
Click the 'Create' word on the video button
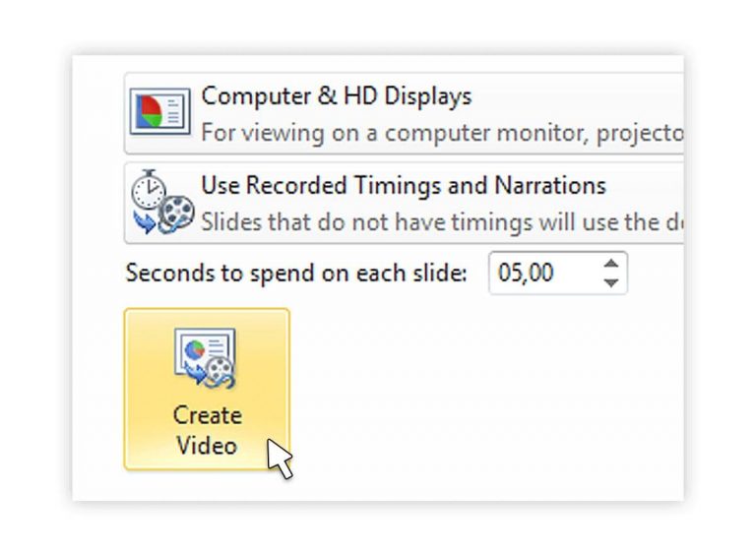point(207,414)
